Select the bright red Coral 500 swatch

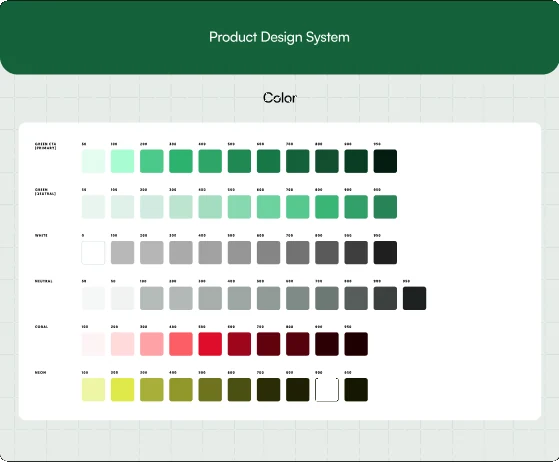tap(210, 344)
